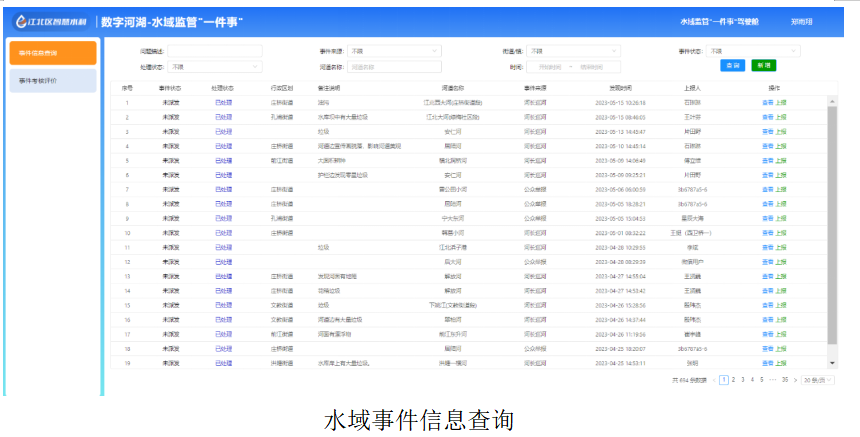Image resolution: width=860 pixels, height=437 pixels.
Task: Go to page 2 in pagination
Action: [x=734, y=380]
